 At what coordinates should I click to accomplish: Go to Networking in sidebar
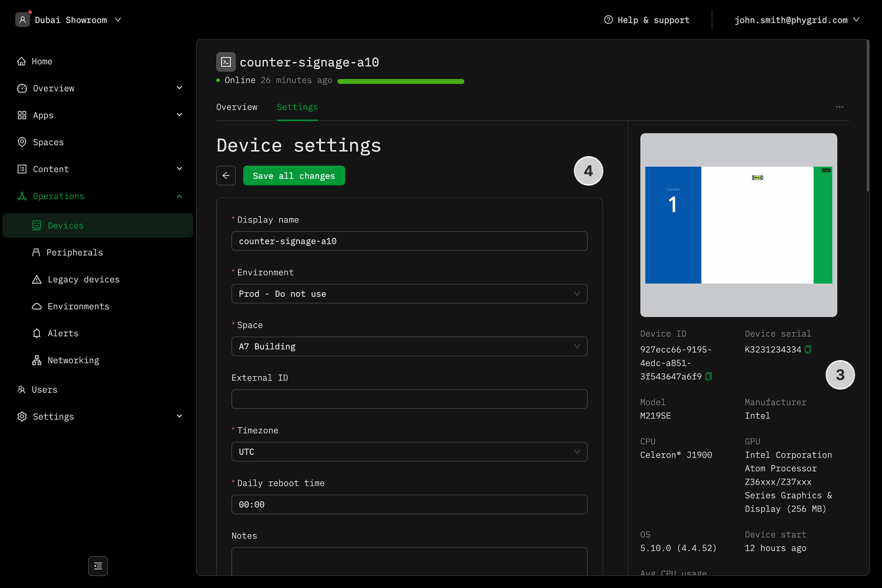tap(73, 360)
